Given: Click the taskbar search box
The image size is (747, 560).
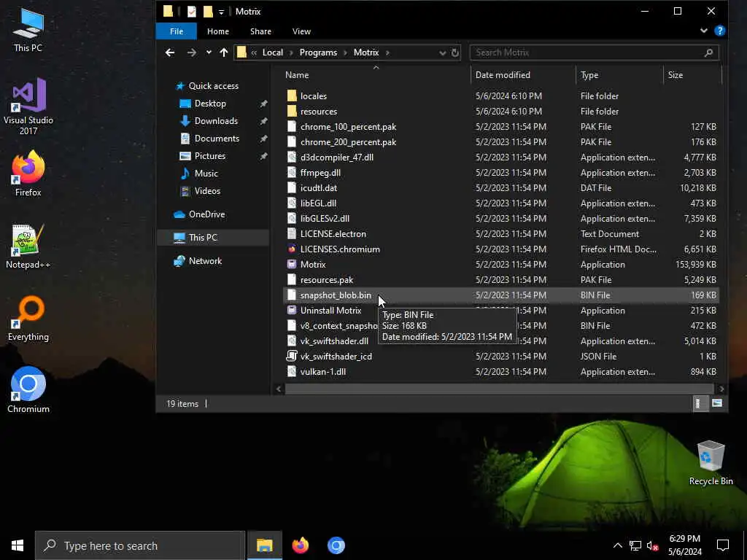Looking at the screenshot, I should point(140,545).
